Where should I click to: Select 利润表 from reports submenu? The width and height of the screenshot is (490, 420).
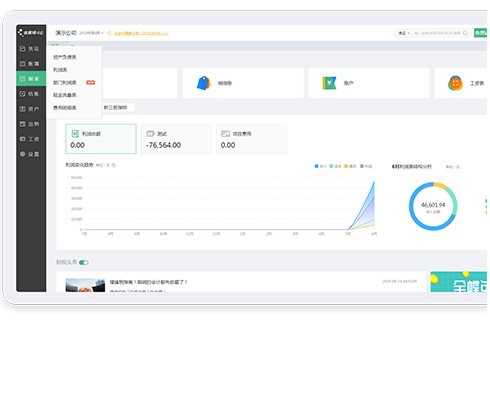coord(60,70)
